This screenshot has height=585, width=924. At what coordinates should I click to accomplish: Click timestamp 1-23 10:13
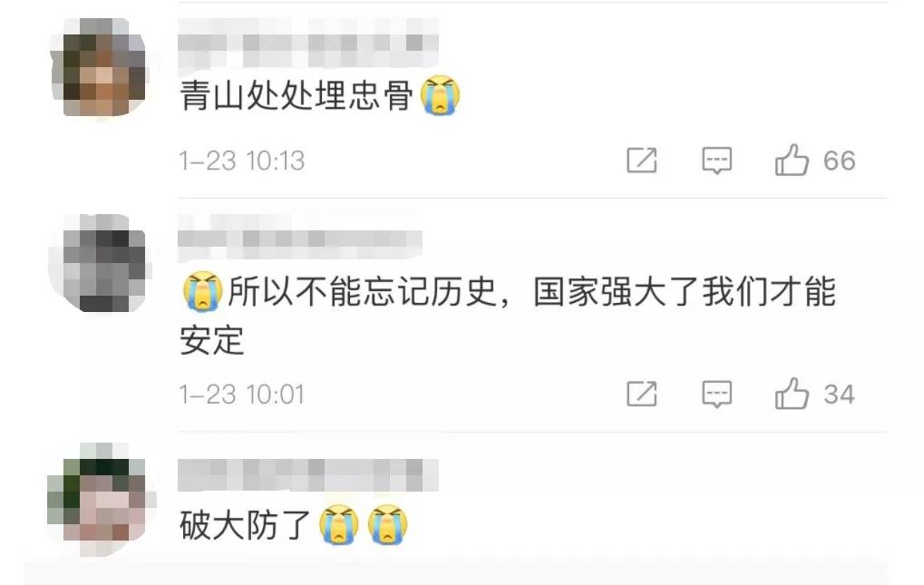point(241,161)
